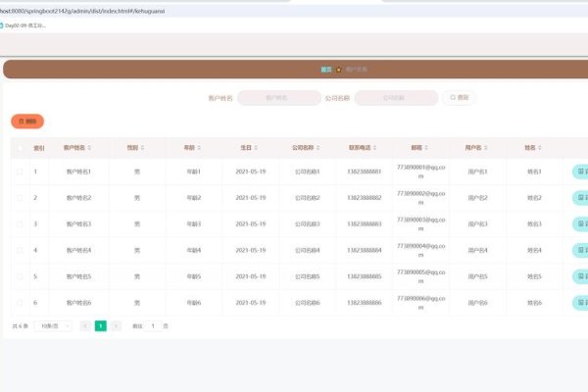
Task: Sort by 公司名称 column header icon
Action: tap(318, 148)
